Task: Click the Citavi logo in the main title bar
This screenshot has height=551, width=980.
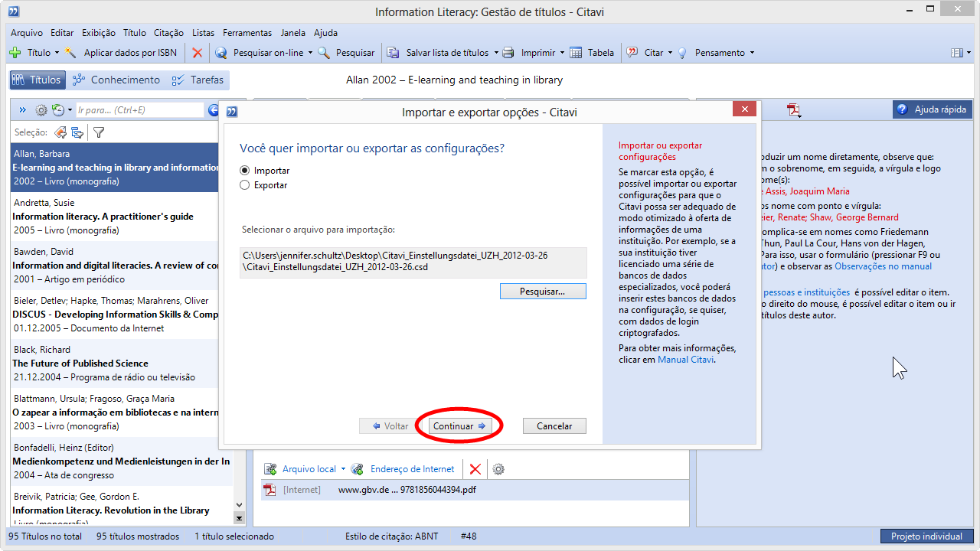Action: (x=14, y=11)
